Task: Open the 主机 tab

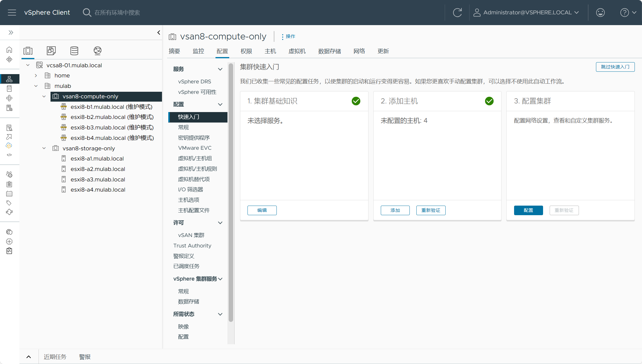Action: coord(270,51)
